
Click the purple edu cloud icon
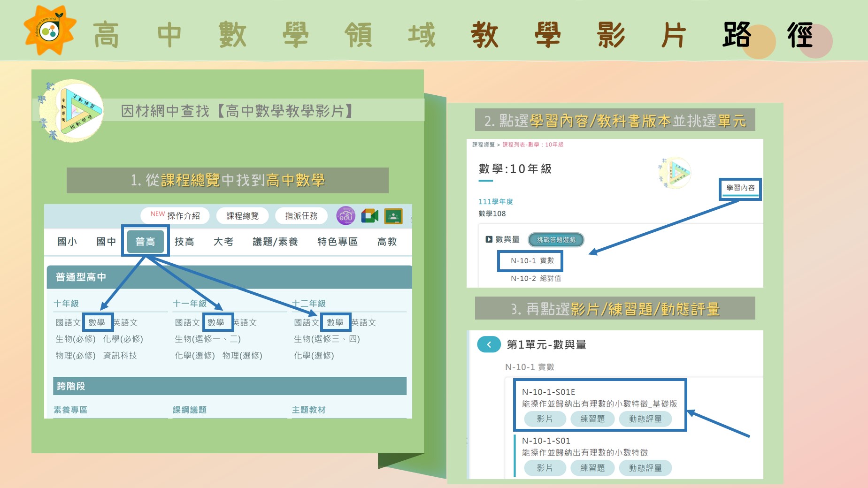346,216
